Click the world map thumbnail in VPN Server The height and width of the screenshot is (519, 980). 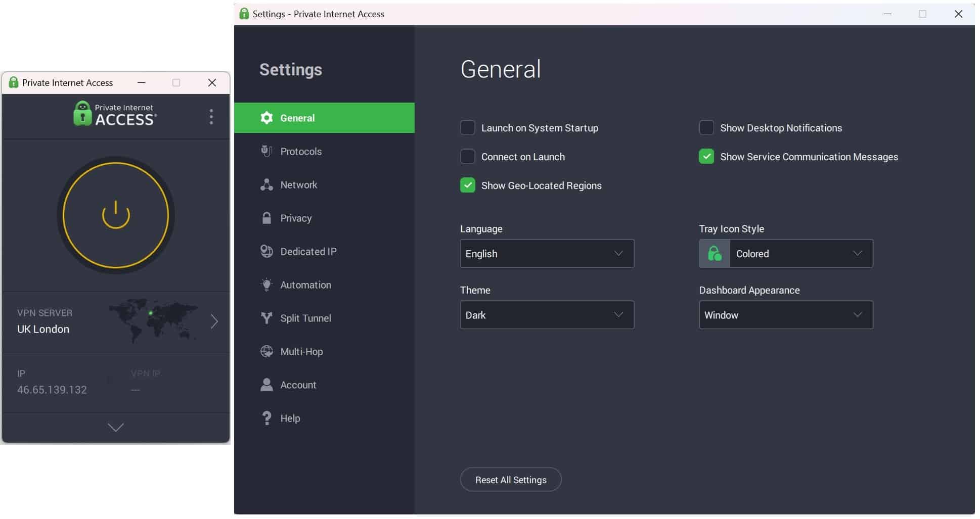(154, 320)
